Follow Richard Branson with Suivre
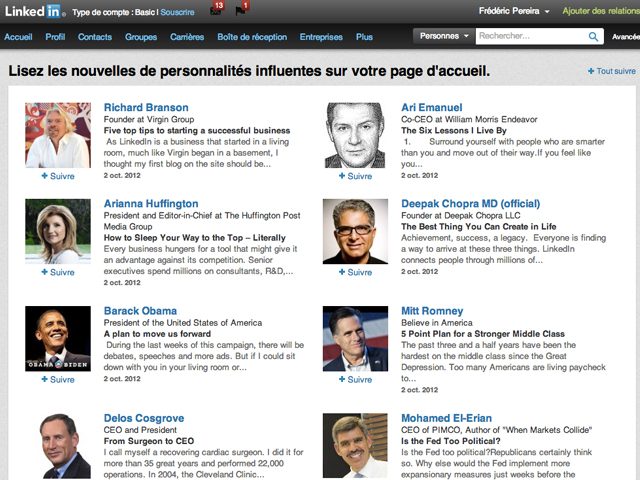The width and height of the screenshot is (640, 480). pos(58,176)
